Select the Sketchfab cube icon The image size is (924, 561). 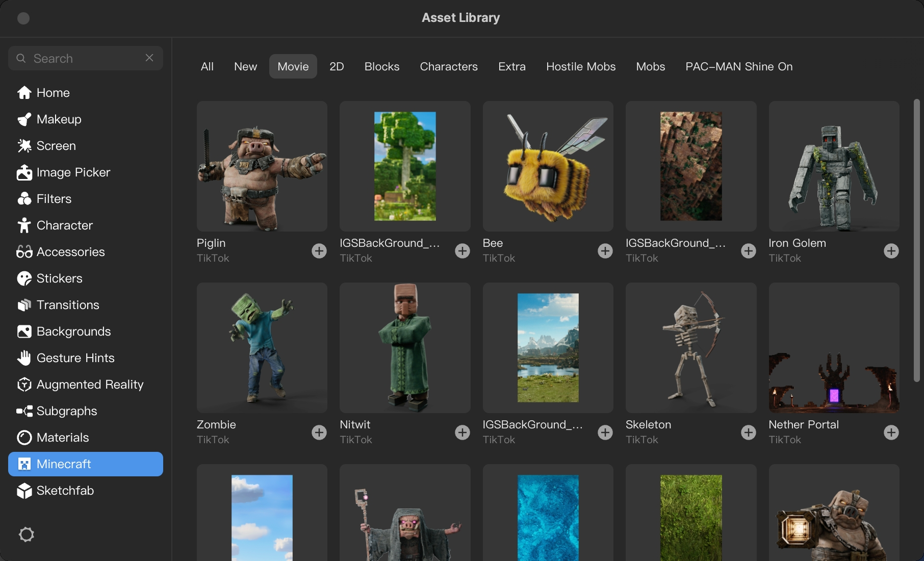click(x=24, y=491)
